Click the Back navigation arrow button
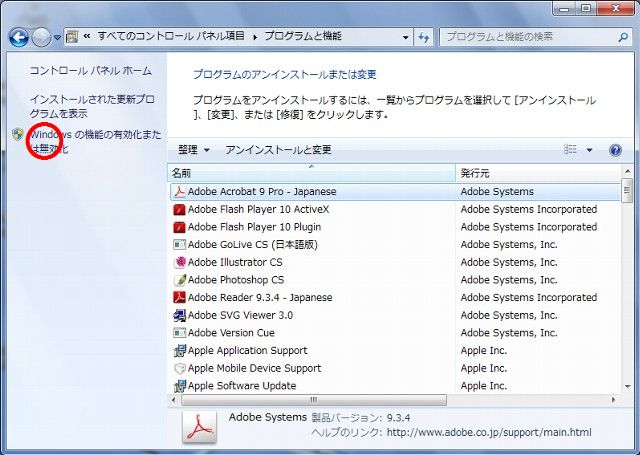The height and width of the screenshot is (455, 640). coord(18,38)
